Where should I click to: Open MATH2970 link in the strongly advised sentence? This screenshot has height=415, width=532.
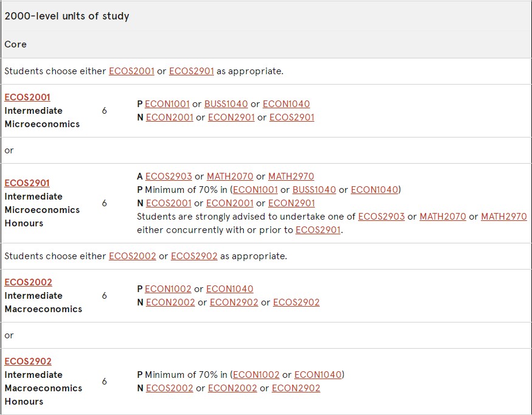coord(504,217)
